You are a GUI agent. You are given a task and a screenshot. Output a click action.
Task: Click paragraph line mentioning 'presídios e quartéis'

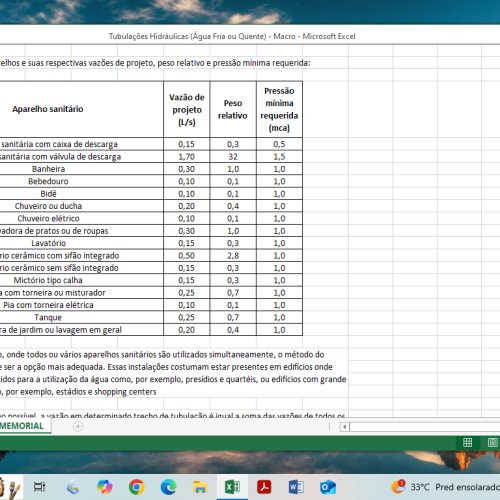click(x=173, y=379)
